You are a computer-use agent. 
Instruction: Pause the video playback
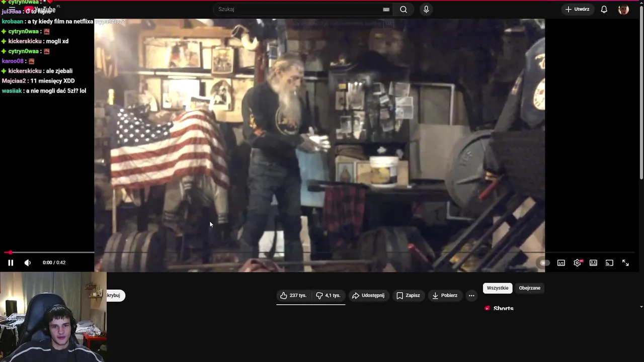click(11, 262)
